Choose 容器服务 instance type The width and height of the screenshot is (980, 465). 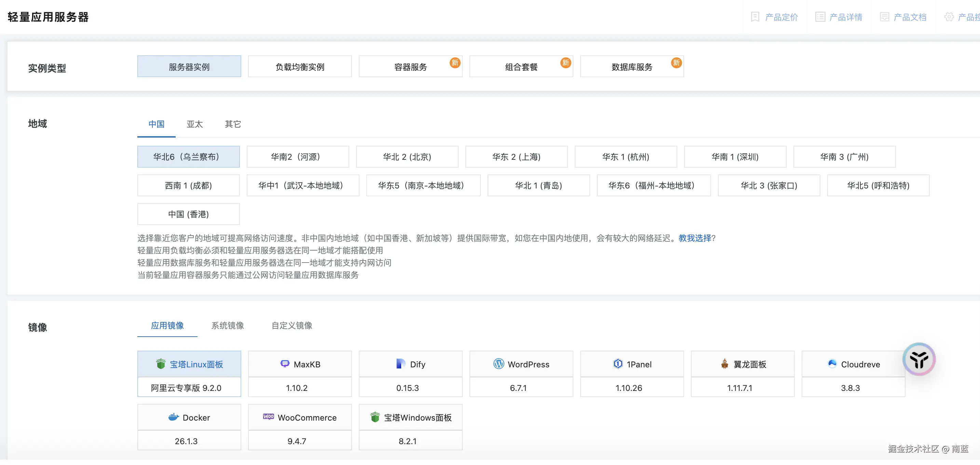pos(410,67)
